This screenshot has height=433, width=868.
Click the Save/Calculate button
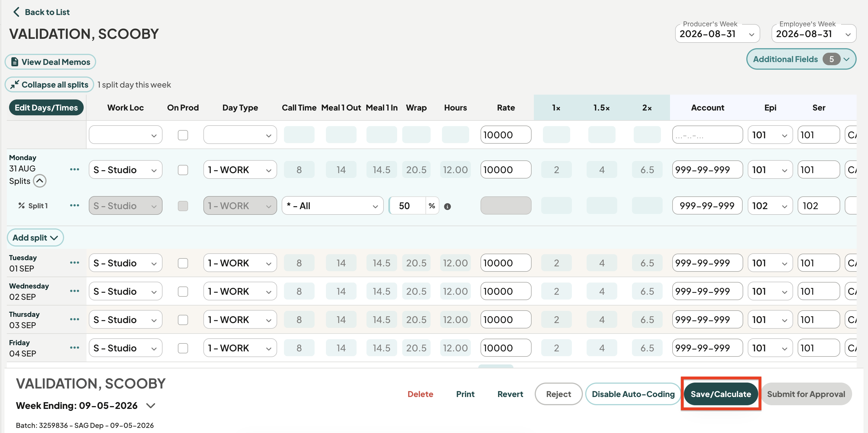tap(721, 394)
